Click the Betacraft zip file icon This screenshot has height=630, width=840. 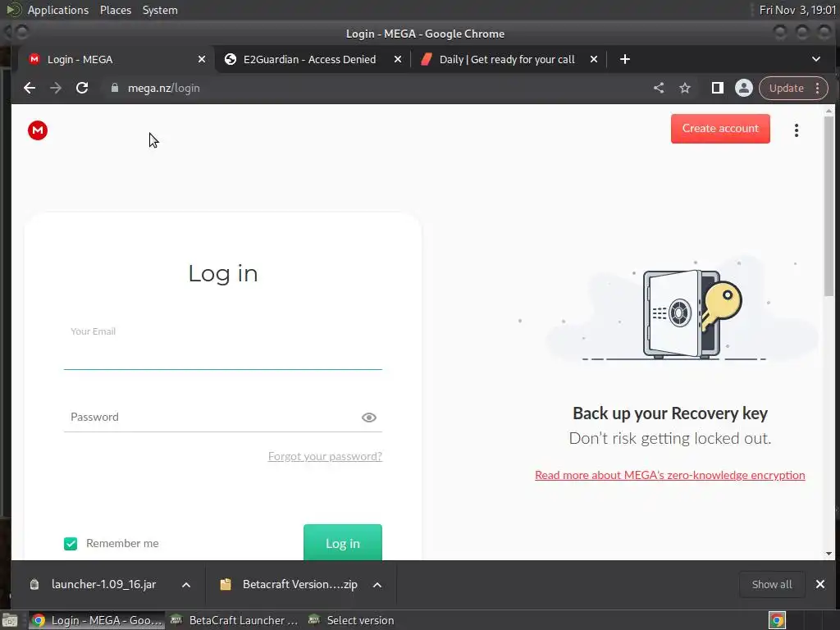226,584
